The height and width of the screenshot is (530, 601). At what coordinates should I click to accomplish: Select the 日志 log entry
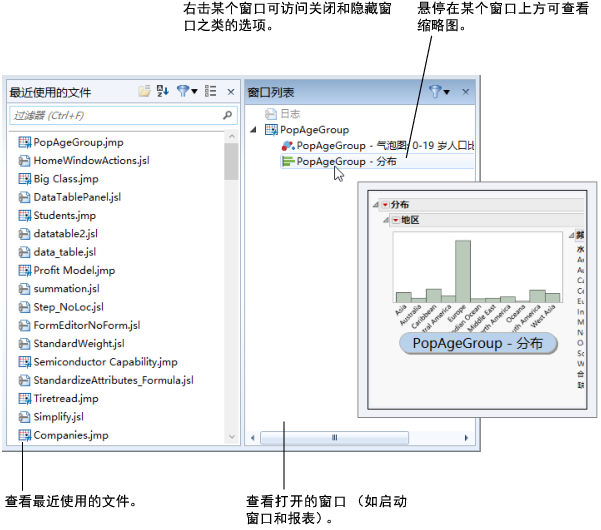290,114
